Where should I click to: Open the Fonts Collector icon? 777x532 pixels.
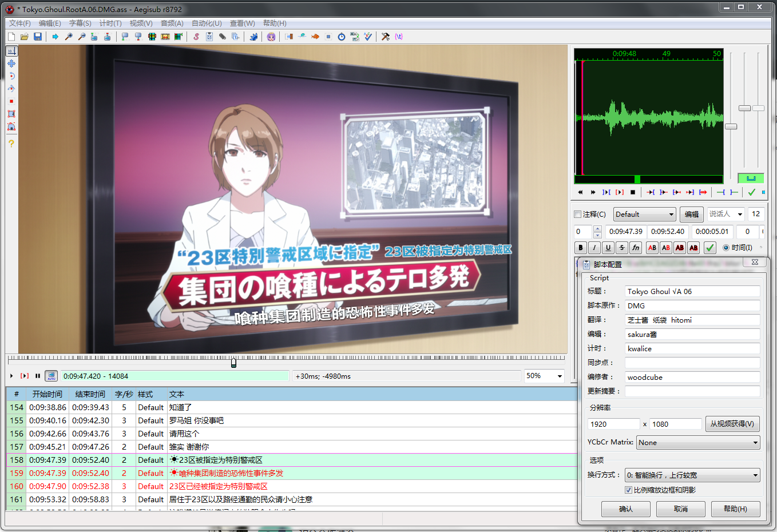[236, 37]
